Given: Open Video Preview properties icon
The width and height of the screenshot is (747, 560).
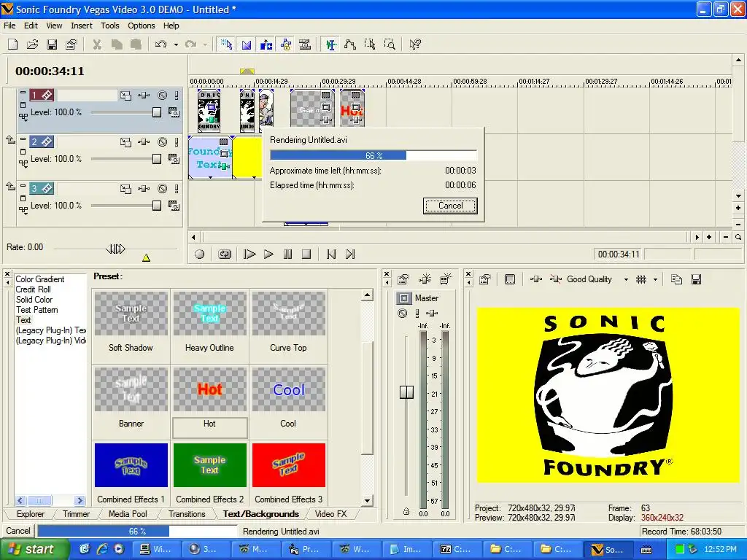Looking at the screenshot, I should (x=485, y=279).
